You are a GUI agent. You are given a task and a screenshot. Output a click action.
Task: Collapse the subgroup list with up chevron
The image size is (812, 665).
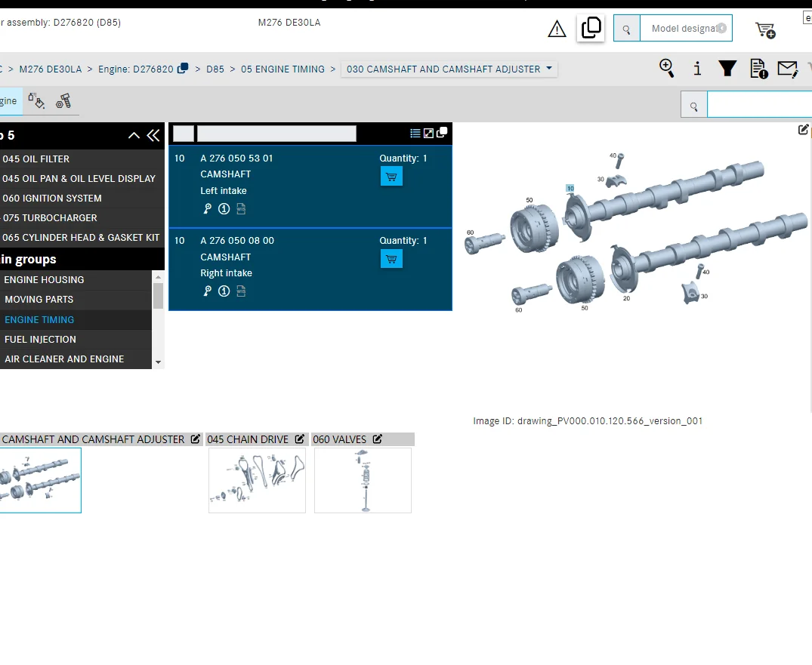(x=134, y=136)
